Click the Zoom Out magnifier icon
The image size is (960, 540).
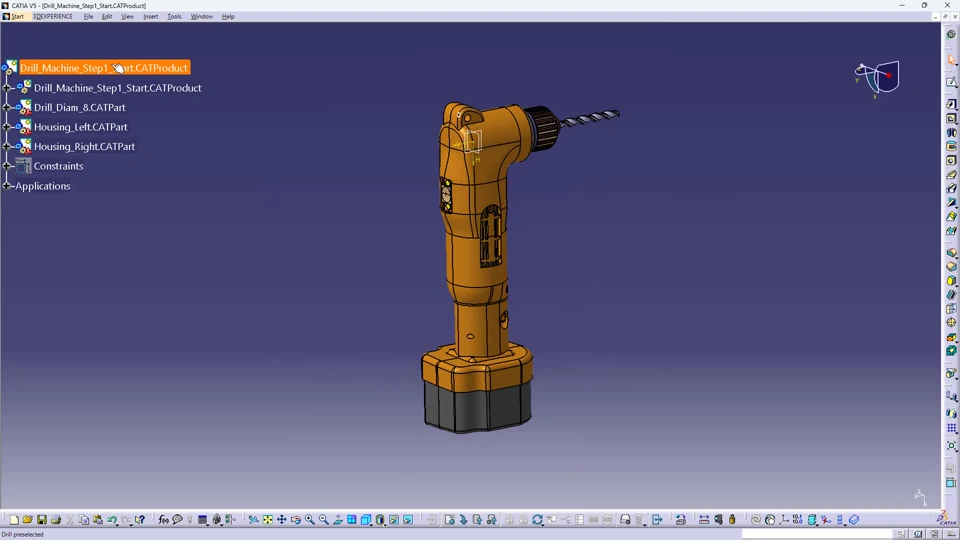[324, 520]
